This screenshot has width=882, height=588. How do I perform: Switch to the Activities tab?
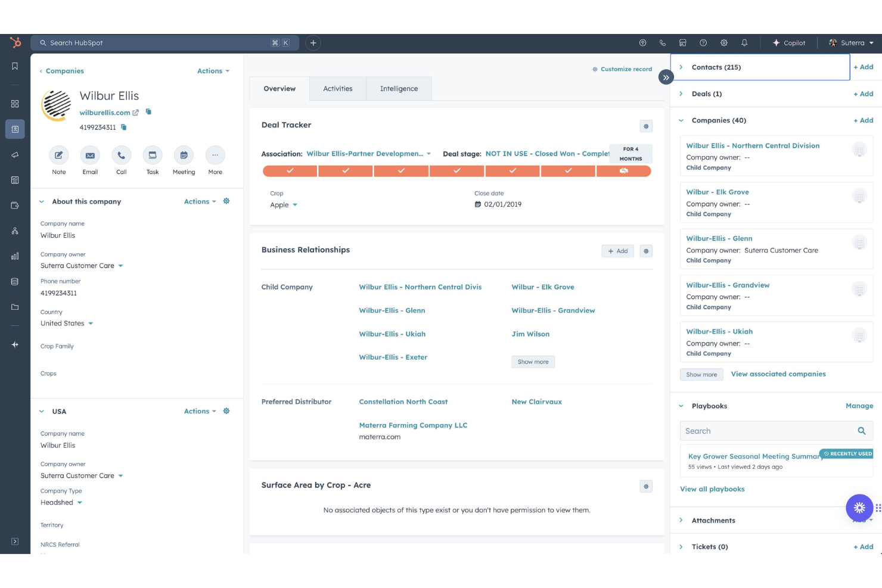tap(338, 89)
